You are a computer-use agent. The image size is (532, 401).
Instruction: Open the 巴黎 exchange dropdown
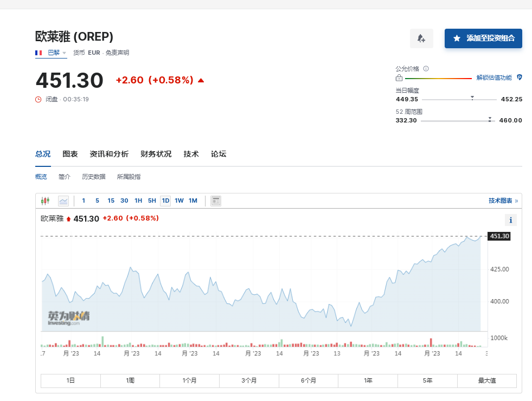51,53
